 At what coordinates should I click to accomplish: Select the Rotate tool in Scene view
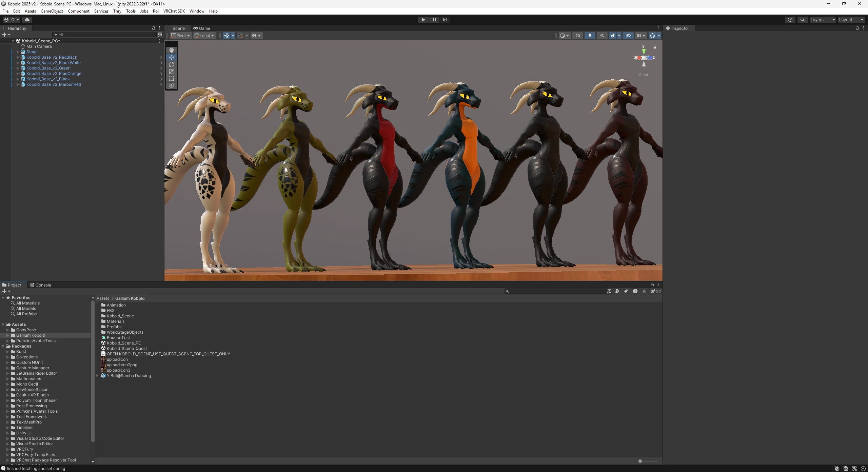[172, 64]
